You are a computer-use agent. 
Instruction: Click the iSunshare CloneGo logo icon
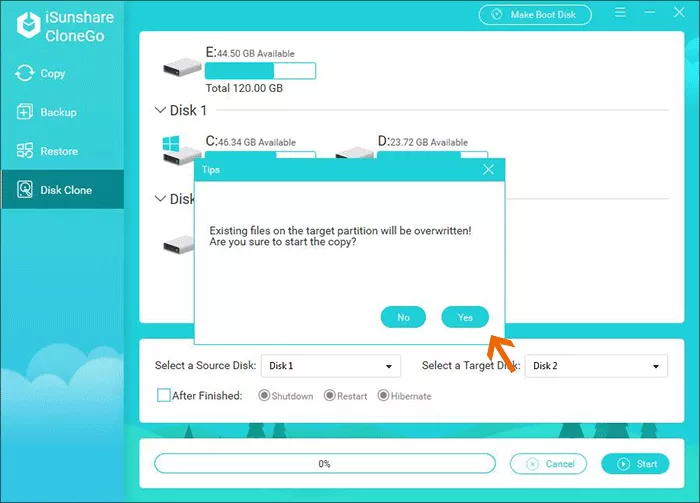29,25
